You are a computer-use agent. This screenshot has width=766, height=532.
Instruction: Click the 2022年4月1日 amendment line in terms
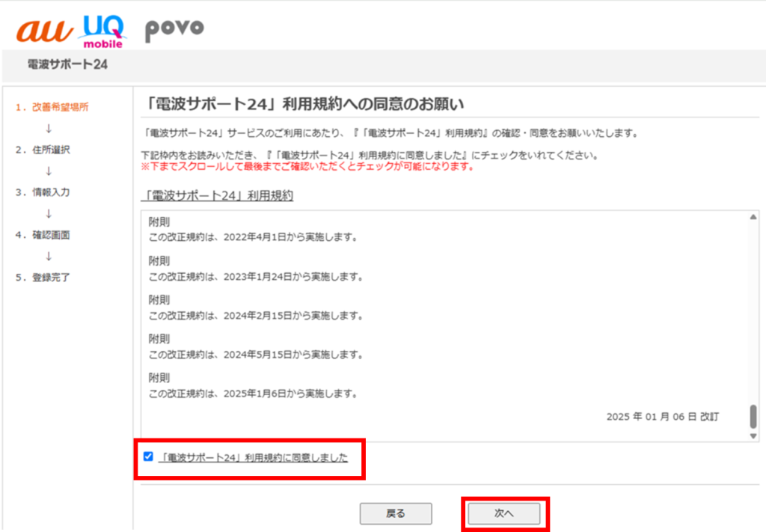click(252, 238)
